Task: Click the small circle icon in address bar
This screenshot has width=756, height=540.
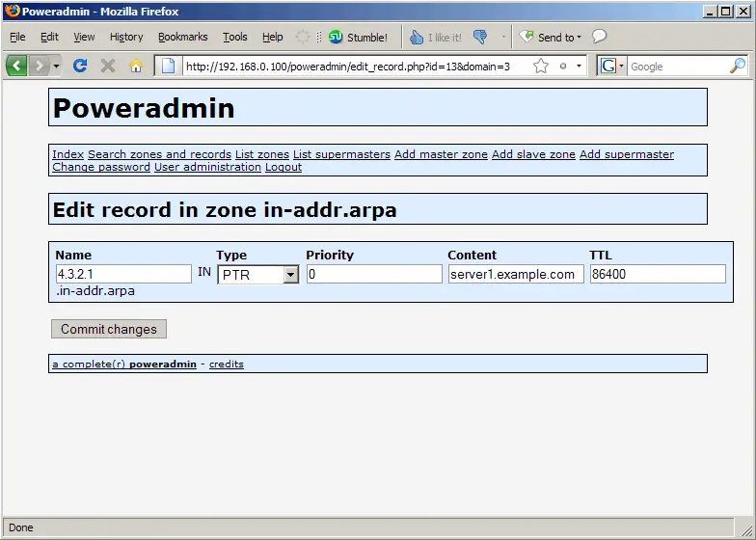Action: click(x=563, y=66)
